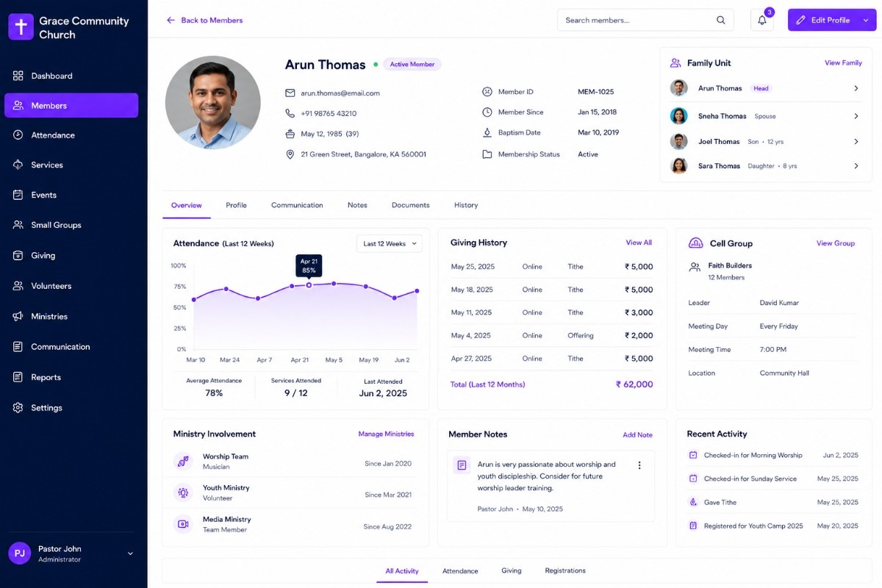Click Arun Thomas profile photo
The image size is (882, 588).
coord(213,103)
